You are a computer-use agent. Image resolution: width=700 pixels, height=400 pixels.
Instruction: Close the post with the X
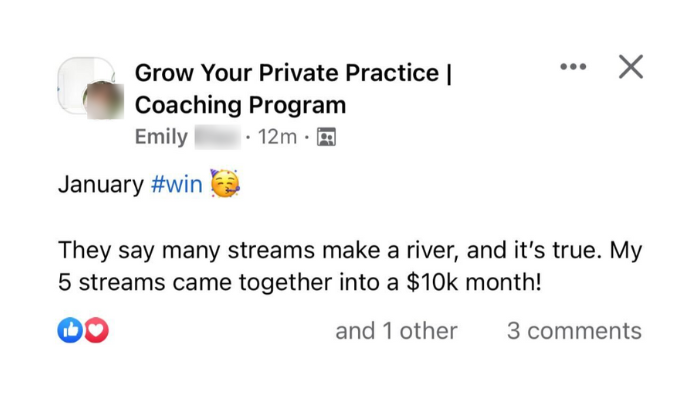pyautogui.click(x=631, y=67)
